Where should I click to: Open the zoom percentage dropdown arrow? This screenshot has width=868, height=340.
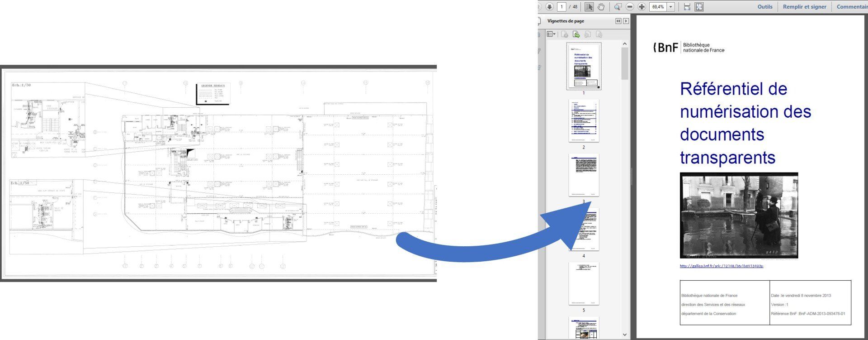point(671,7)
